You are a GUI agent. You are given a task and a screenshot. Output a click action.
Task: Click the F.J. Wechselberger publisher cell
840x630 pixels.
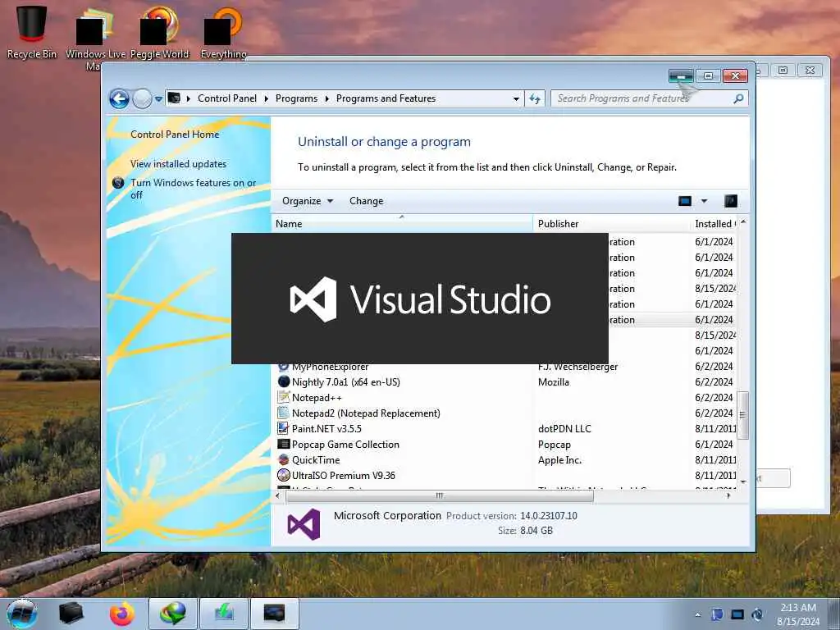point(578,367)
